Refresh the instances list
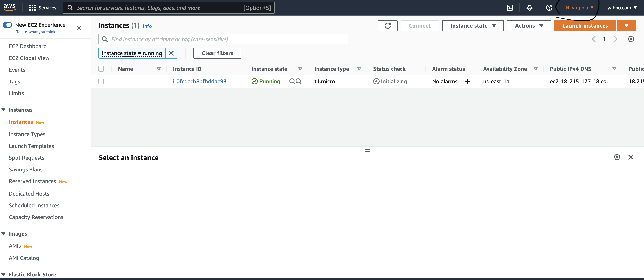 388,26
